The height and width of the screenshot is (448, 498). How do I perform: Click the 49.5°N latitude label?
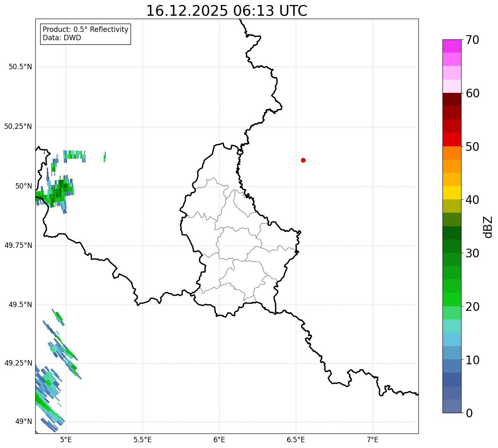20,305
